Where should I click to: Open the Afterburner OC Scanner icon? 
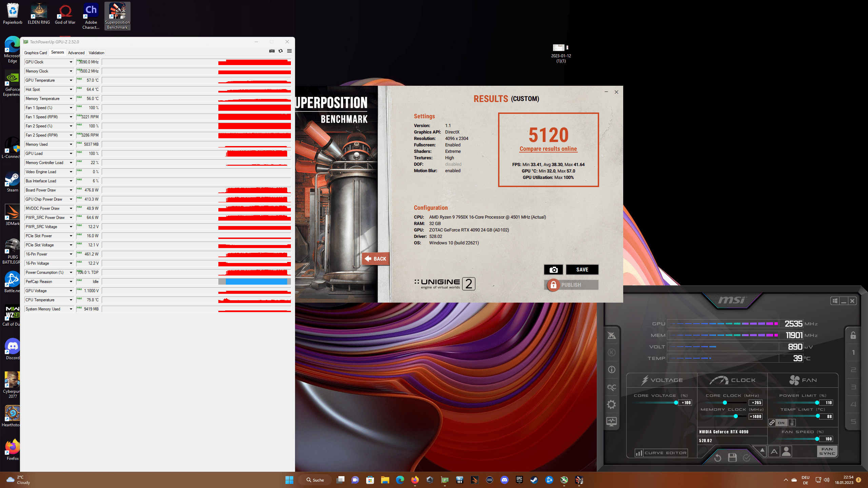click(x=611, y=387)
